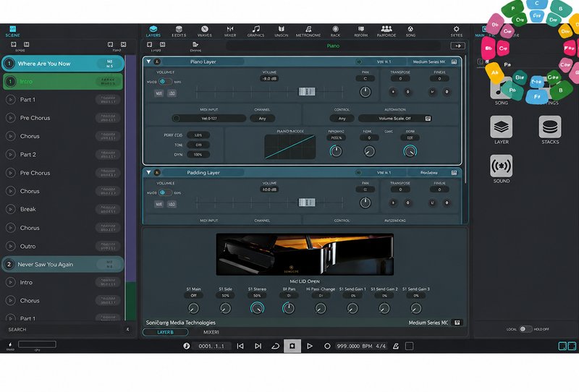Select the Break scene

[63, 209]
